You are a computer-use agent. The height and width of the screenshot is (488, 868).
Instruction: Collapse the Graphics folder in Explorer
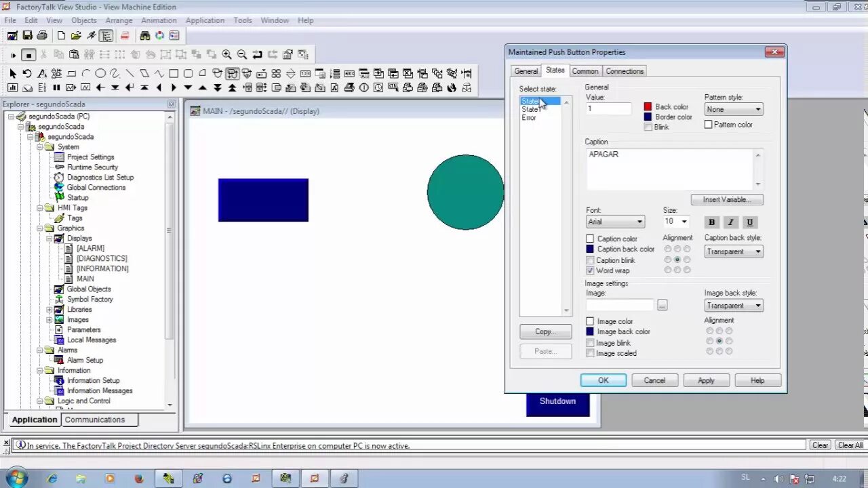click(40, 228)
